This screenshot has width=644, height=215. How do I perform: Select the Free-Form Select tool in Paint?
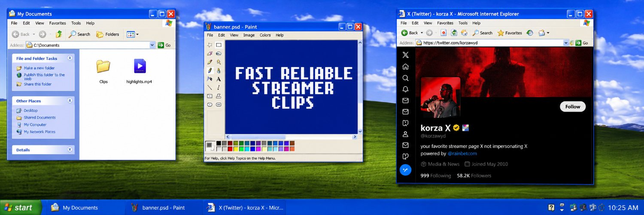(210, 45)
